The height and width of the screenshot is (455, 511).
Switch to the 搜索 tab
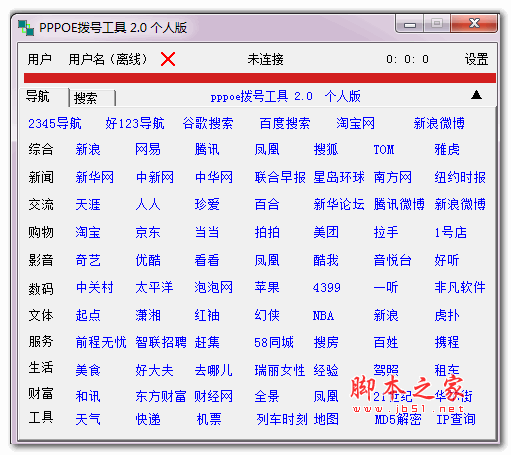[86, 98]
